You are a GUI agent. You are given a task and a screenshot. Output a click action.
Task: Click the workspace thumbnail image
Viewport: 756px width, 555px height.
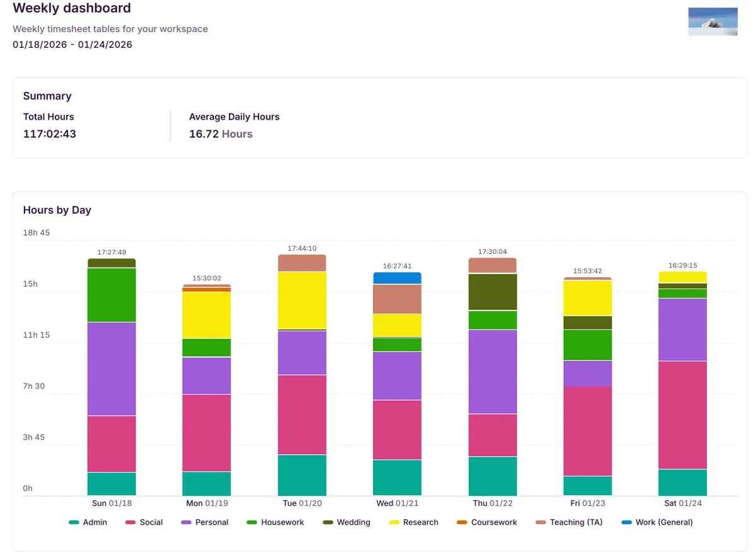713,21
